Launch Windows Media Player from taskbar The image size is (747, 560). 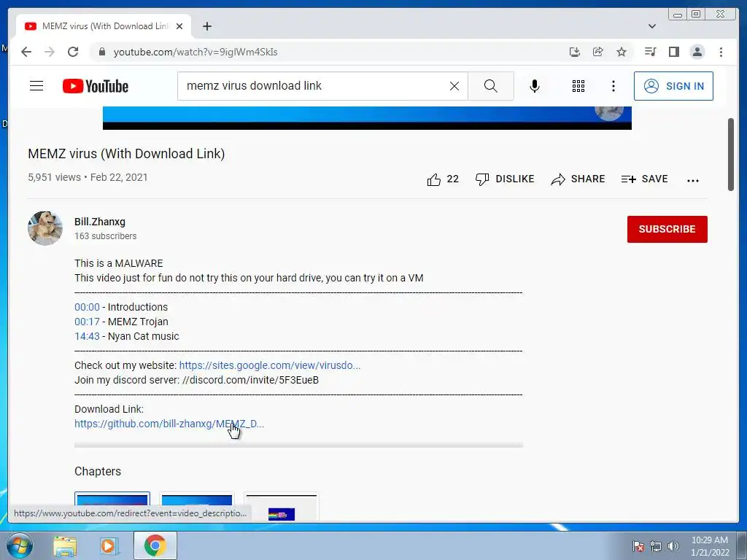coord(109,546)
